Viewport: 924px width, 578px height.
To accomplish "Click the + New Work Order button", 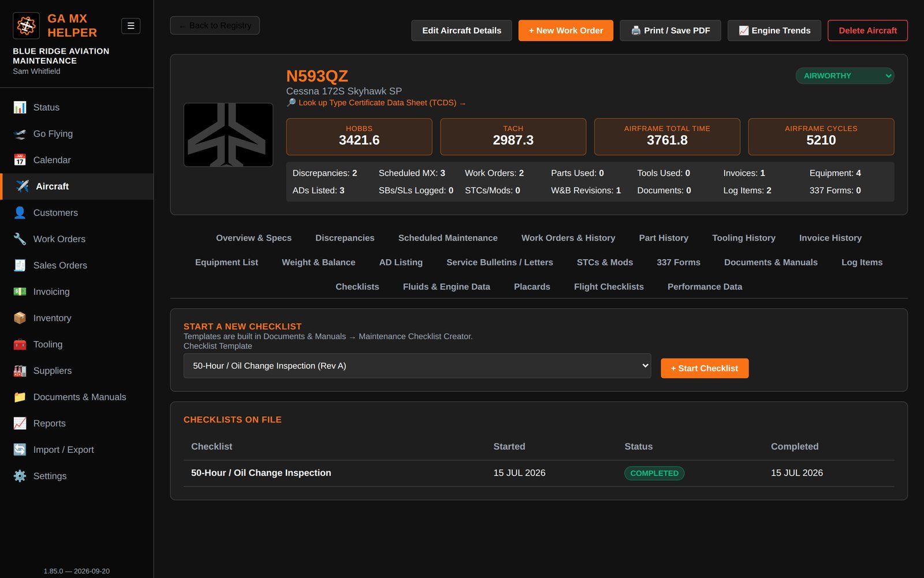I will click(x=565, y=31).
